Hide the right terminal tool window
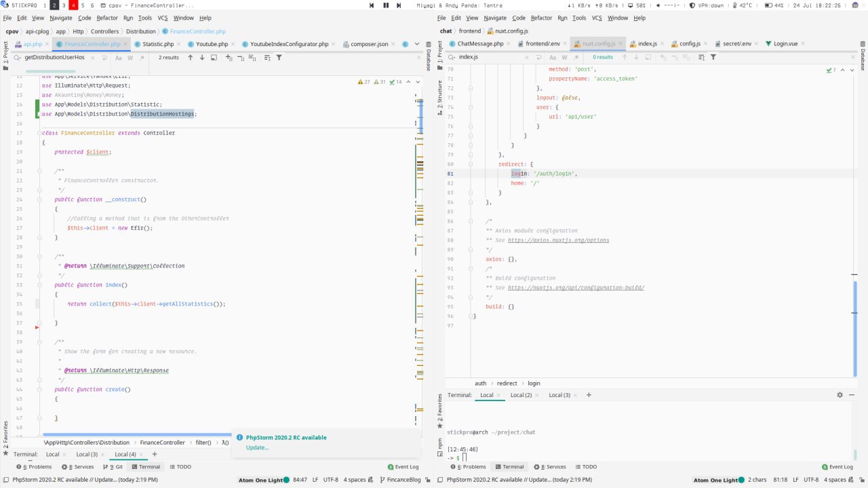868x488 pixels. pos(852,394)
